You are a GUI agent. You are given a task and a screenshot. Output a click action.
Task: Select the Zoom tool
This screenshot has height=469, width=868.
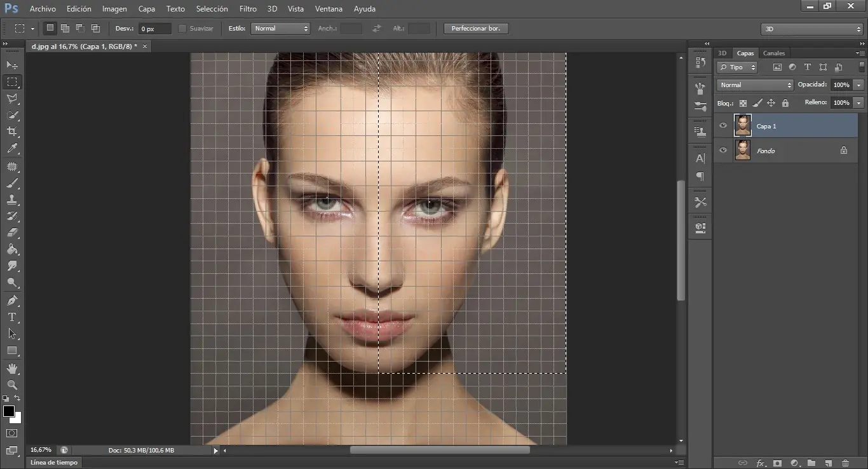[x=12, y=385]
